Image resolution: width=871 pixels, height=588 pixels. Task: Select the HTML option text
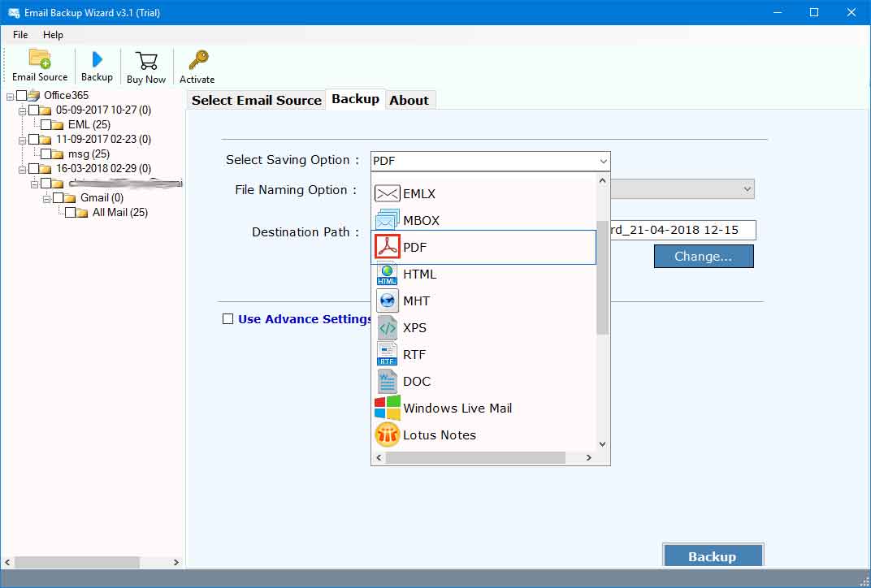(x=419, y=275)
